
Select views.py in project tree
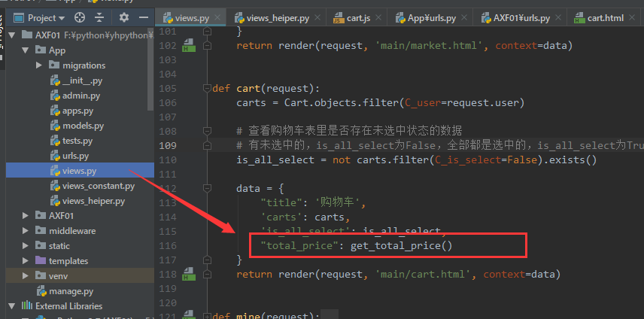(x=80, y=171)
